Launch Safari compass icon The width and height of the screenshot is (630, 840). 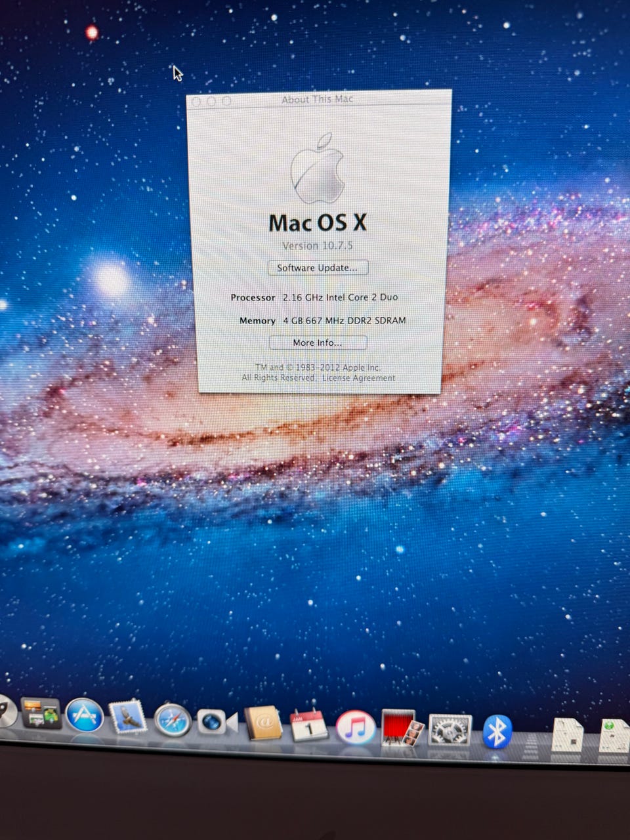173,720
